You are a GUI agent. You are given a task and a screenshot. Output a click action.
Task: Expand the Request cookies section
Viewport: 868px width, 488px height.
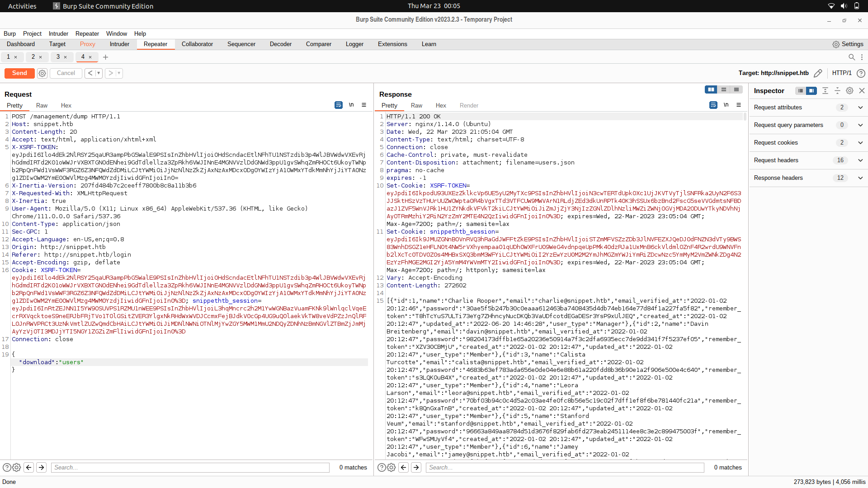860,142
